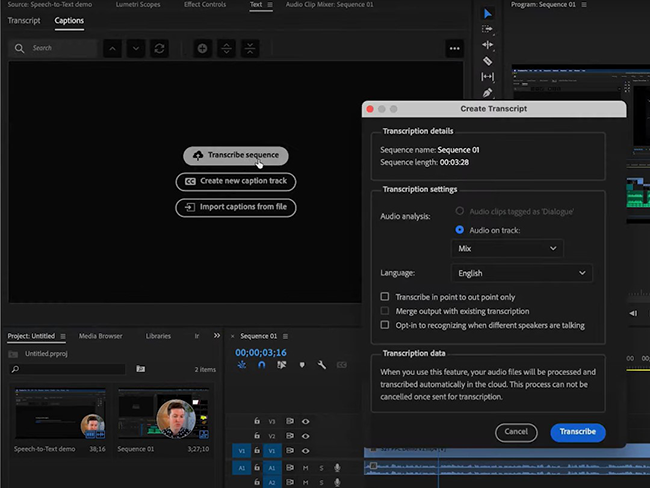The width and height of the screenshot is (650, 488).
Task: Toggle timeline Snap magnet icon
Action: click(262, 365)
